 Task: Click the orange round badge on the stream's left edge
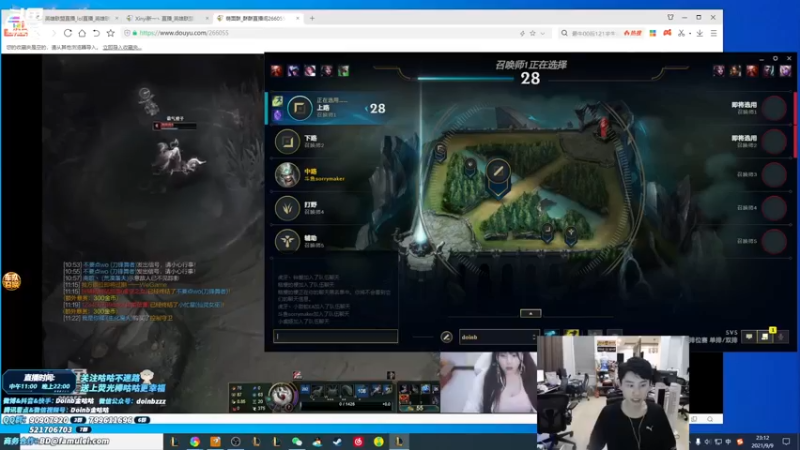(11, 281)
